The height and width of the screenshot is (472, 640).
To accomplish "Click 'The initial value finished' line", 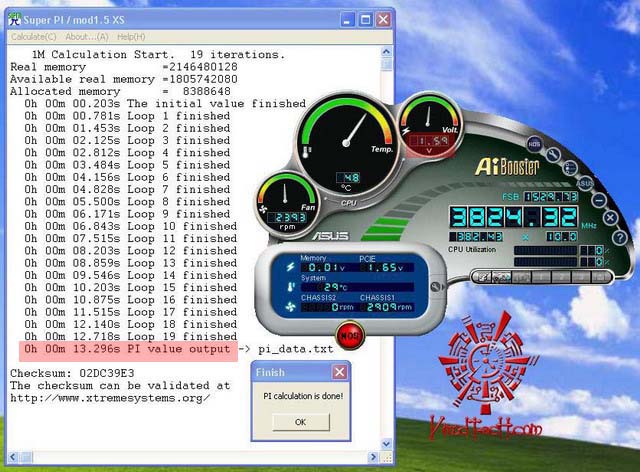I will coord(165,104).
